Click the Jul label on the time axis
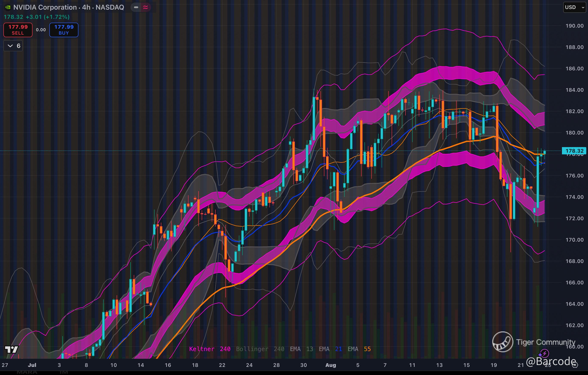The height and width of the screenshot is (375, 588). (32, 365)
